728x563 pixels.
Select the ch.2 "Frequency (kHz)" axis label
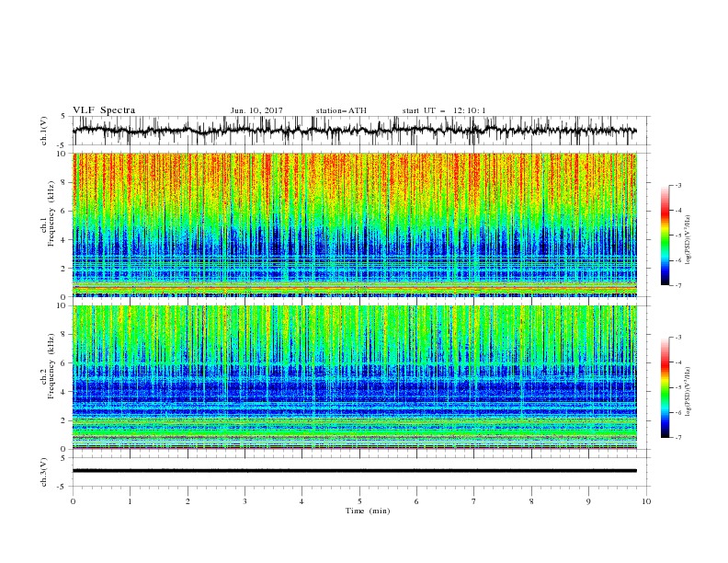click(x=51, y=366)
